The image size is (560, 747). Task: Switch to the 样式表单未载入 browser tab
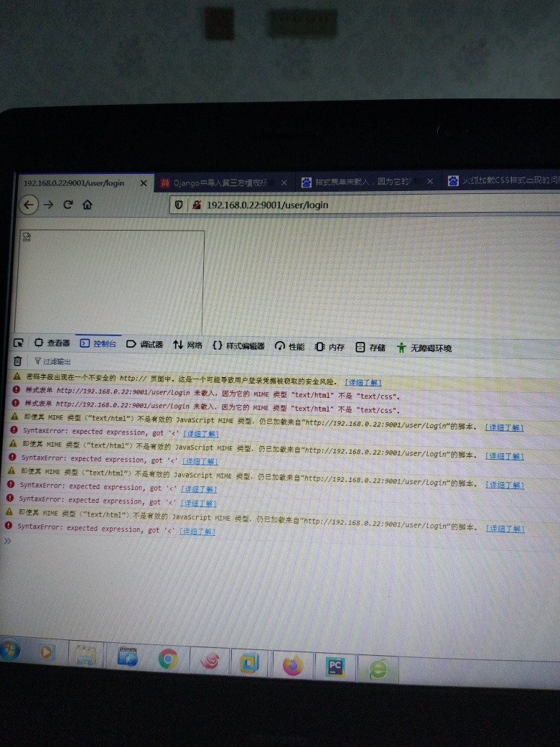coord(368,182)
